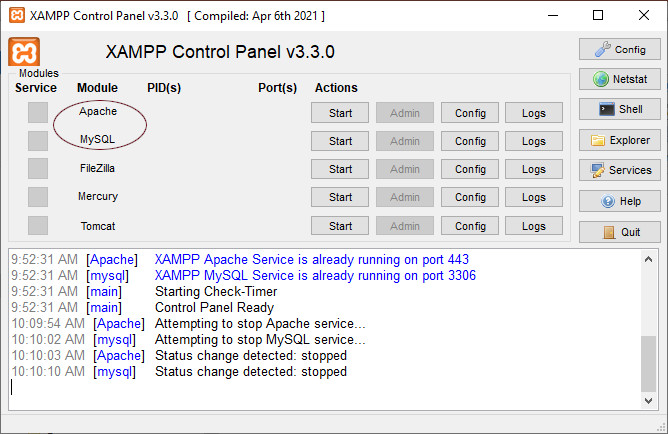The image size is (668, 434).
Task: Click the log scrollbar up arrow
Action: coord(648,259)
